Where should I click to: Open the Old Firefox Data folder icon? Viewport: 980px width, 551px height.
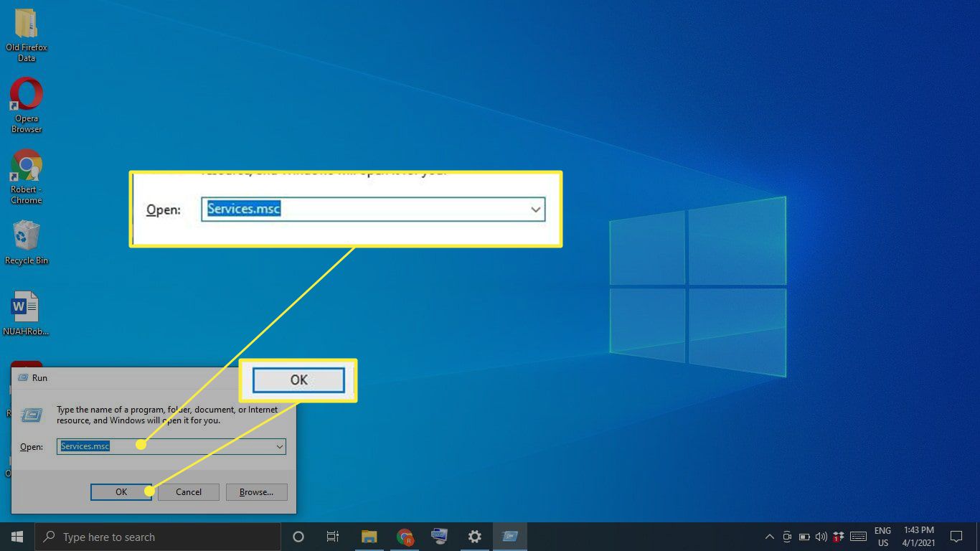click(x=27, y=25)
